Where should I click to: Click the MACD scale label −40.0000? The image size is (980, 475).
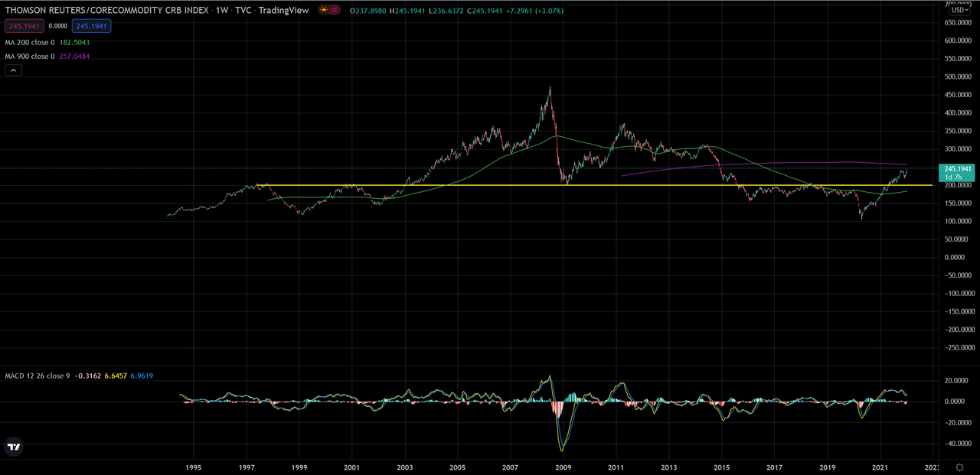pos(957,443)
